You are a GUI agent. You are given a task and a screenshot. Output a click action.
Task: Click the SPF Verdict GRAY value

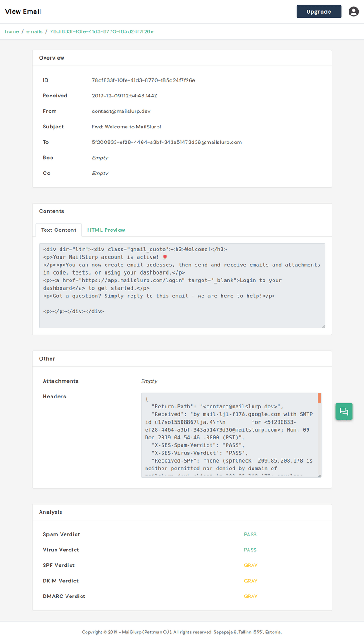251,566
